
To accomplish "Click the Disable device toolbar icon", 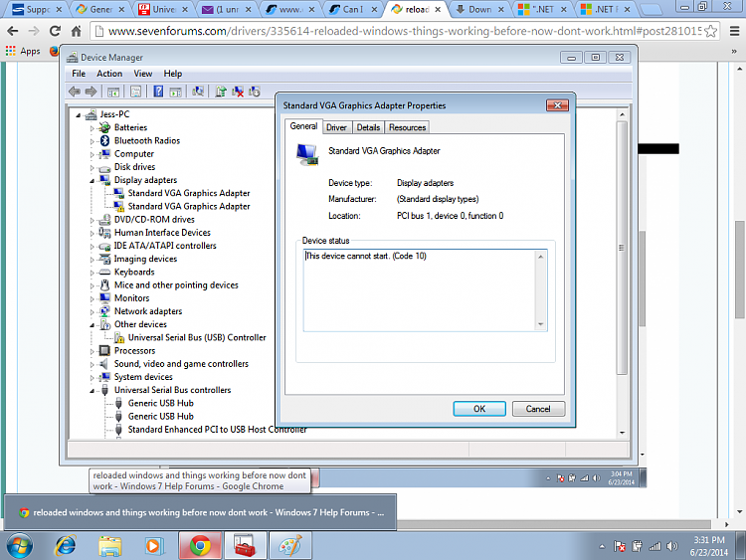I will click(x=255, y=92).
